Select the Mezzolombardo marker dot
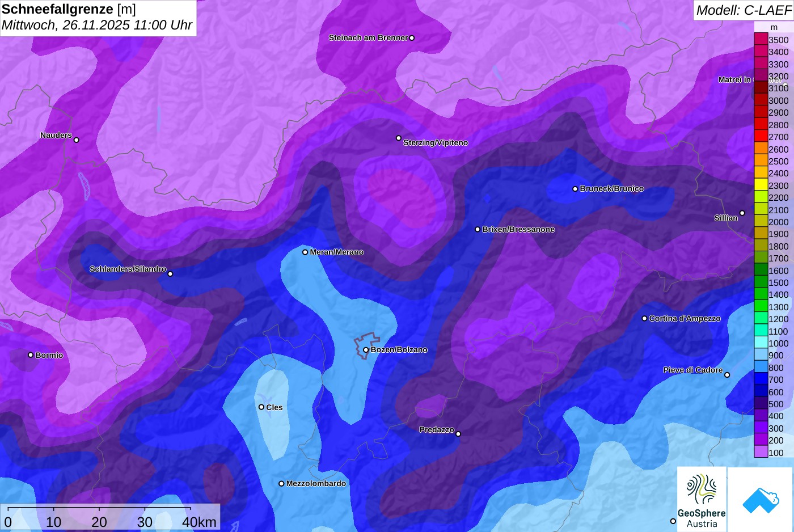 (x=281, y=484)
